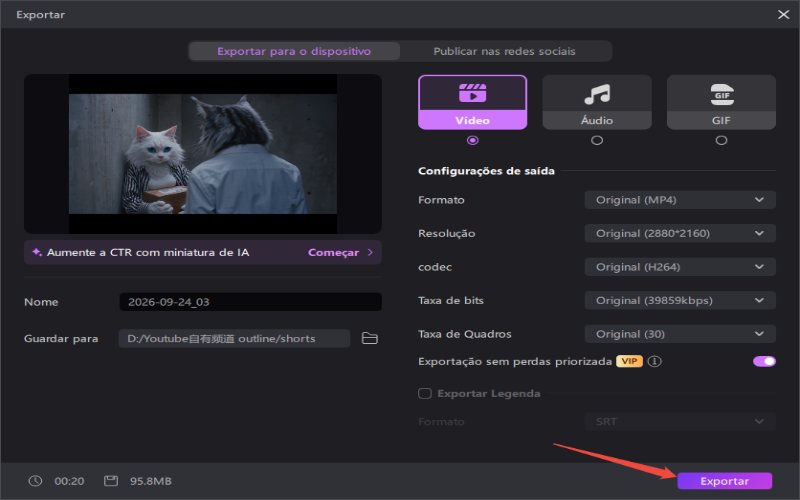Screen dimensions: 800x500
Task: Click the Resolução label
Action: coord(446,233)
